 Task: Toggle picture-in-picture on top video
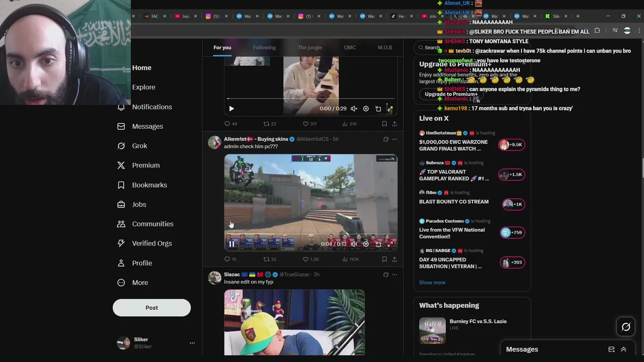pos(378,109)
